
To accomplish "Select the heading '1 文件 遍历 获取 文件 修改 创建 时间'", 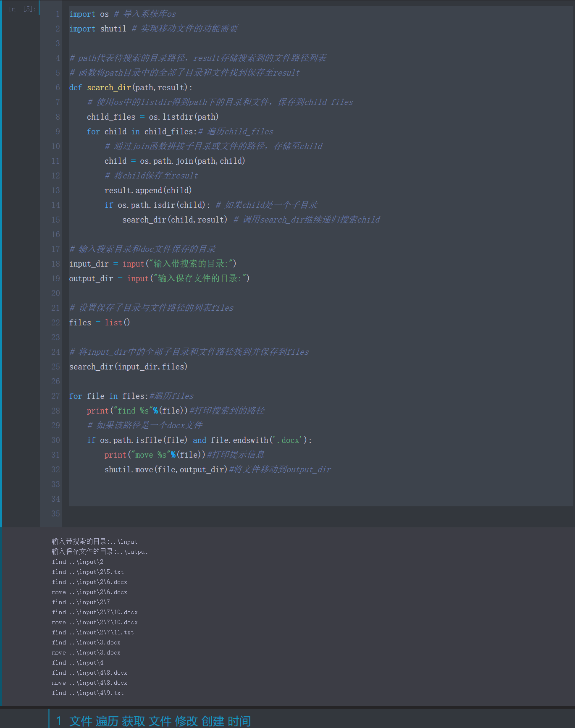I will tap(153, 721).
